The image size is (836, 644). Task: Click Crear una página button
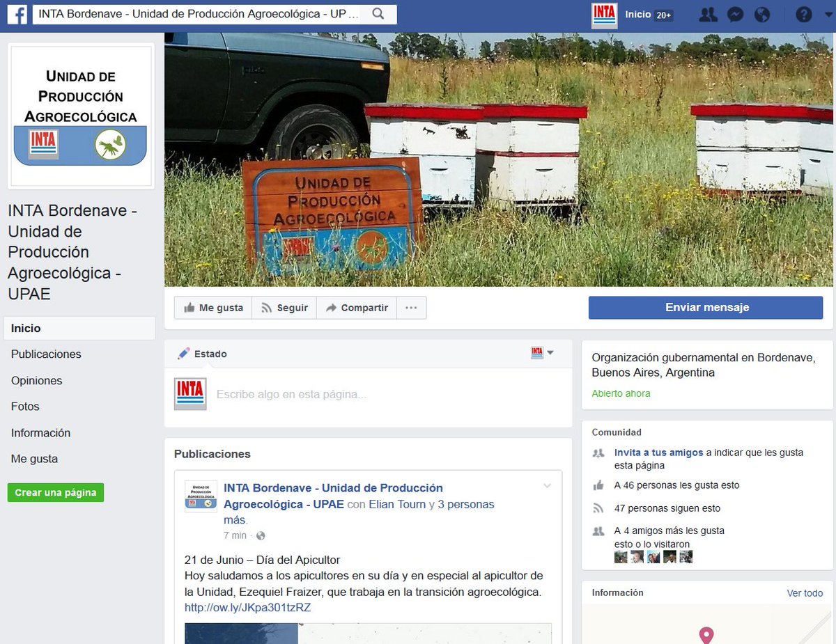pos(56,492)
